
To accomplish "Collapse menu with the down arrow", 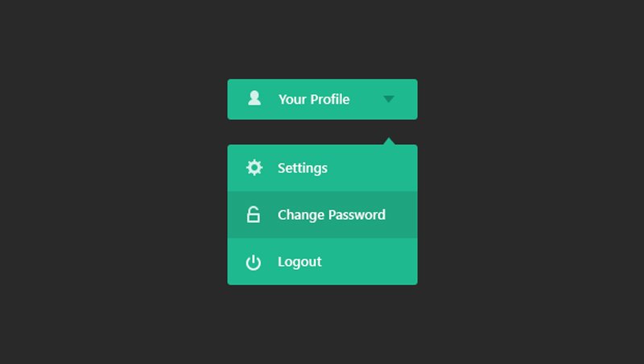I will [389, 99].
